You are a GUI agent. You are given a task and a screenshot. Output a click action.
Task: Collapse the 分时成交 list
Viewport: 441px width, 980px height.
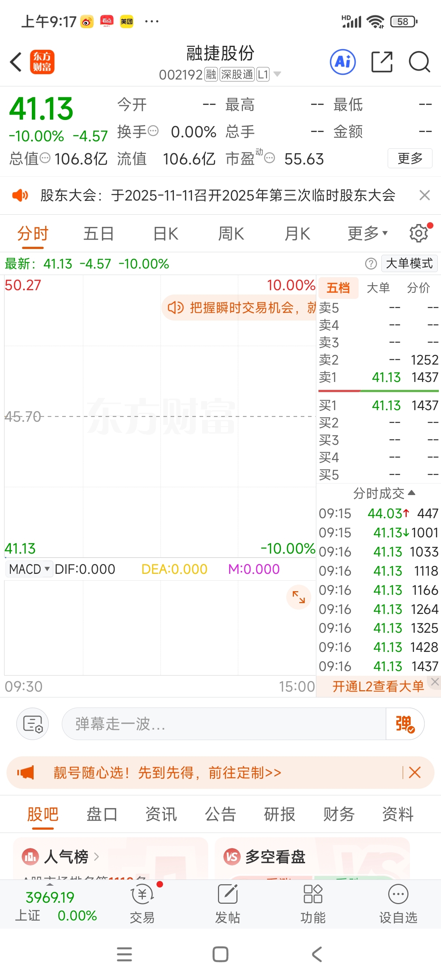click(x=384, y=493)
